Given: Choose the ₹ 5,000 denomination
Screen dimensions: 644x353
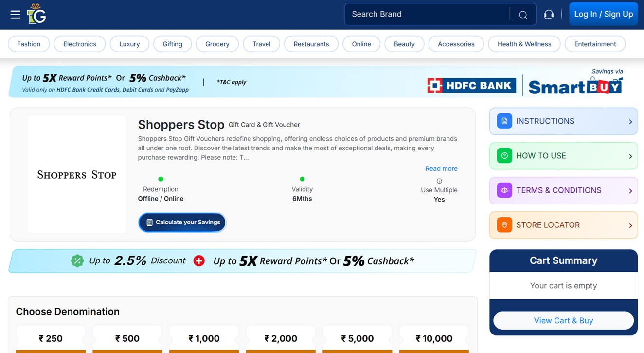Looking at the screenshot, I should tap(358, 339).
